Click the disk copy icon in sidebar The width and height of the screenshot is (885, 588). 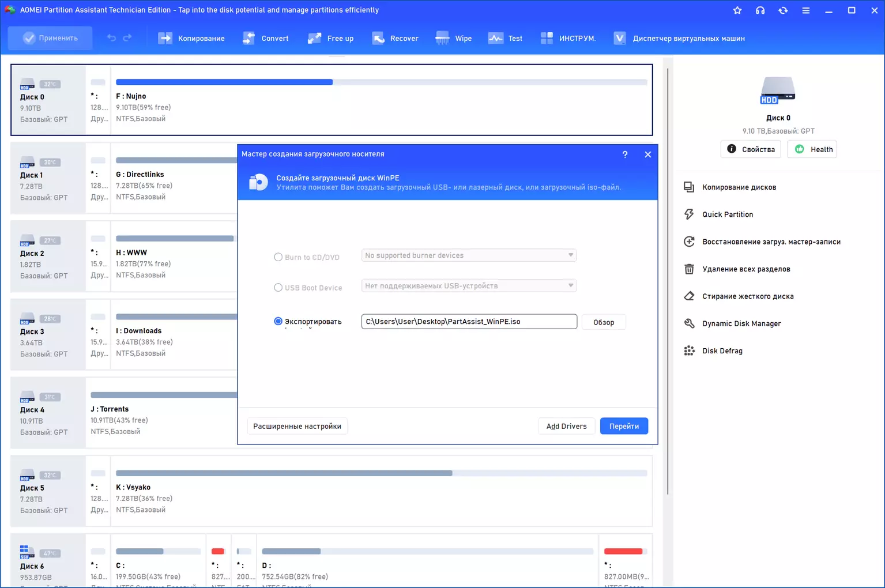coord(689,187)
